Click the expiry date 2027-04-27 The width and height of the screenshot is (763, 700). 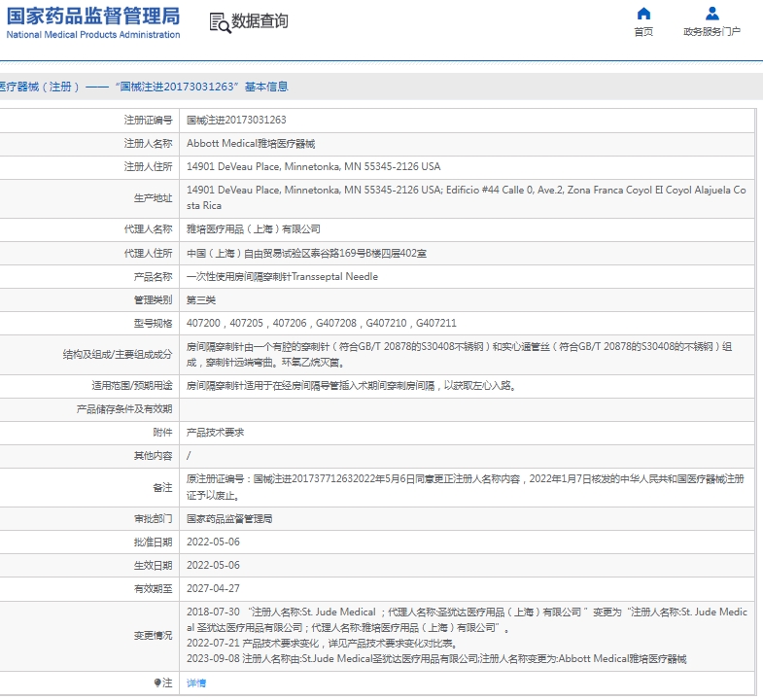click(213, 588)
